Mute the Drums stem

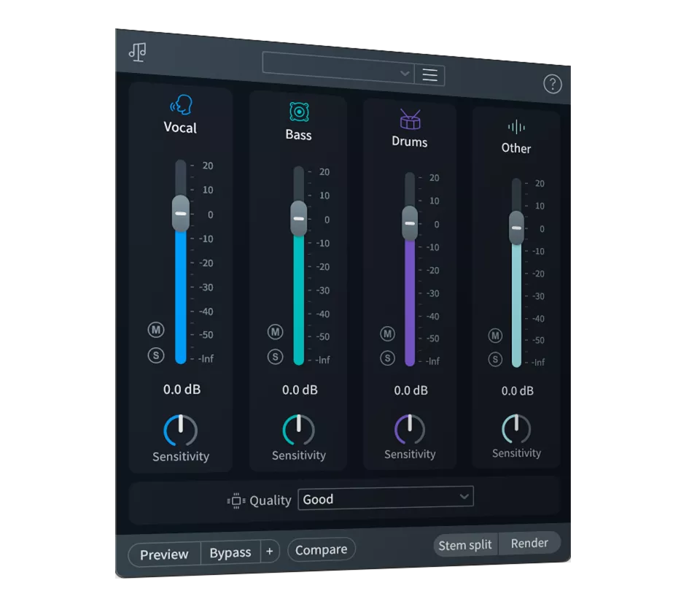coord(387,333)
